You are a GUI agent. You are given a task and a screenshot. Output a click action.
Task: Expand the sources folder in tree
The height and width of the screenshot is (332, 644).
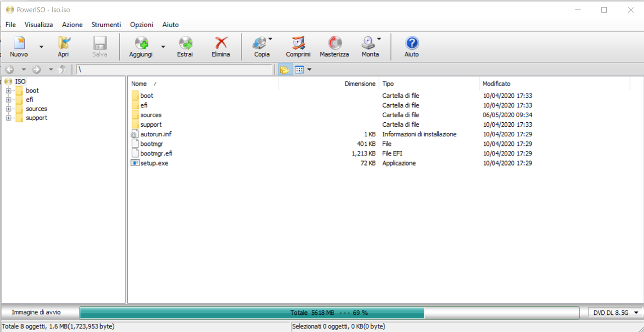[x=8, y=109]
